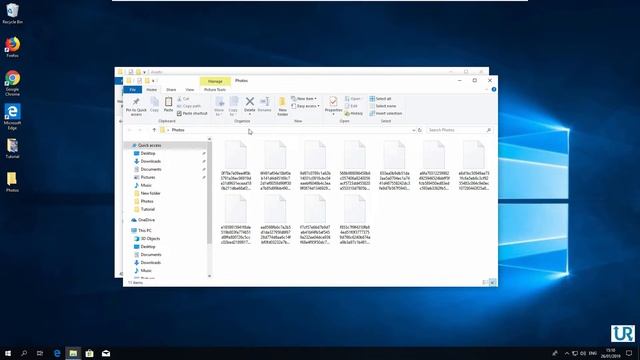Click the yellow Manage contextual tab
Viewport: 640px width, 360px height.
[215, 81]
